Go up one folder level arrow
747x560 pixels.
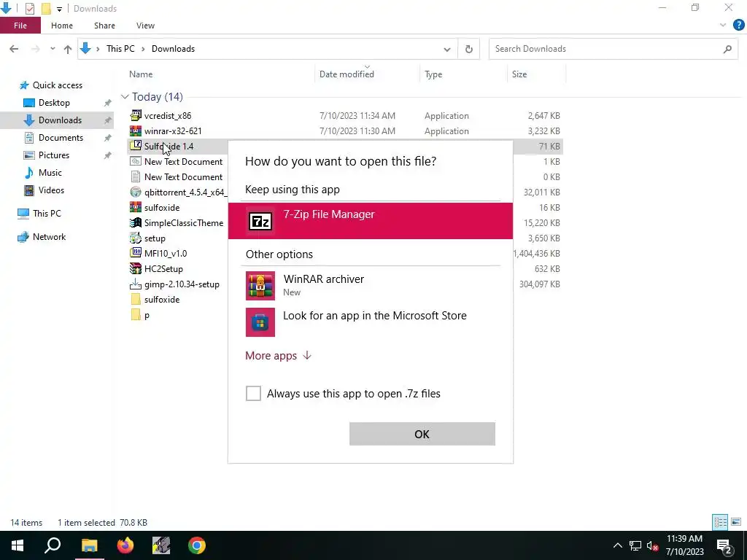pyautogui.click(x=68, y=49)
